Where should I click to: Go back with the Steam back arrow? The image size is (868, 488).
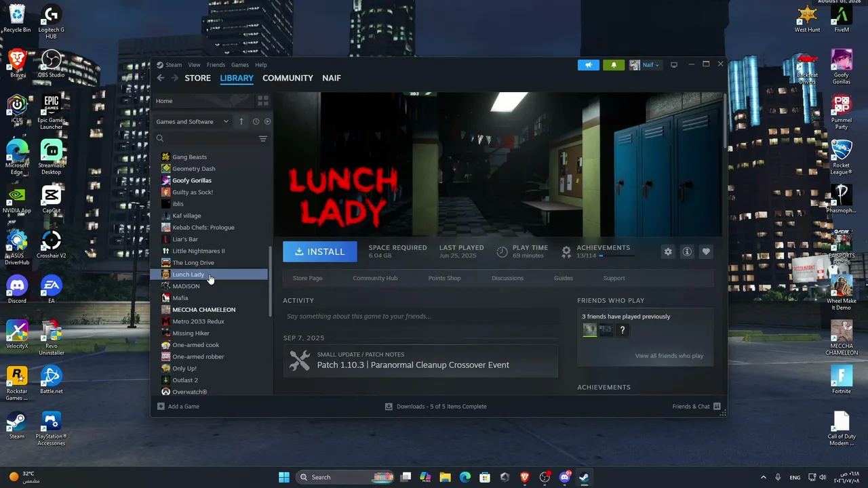coord(161,78)
